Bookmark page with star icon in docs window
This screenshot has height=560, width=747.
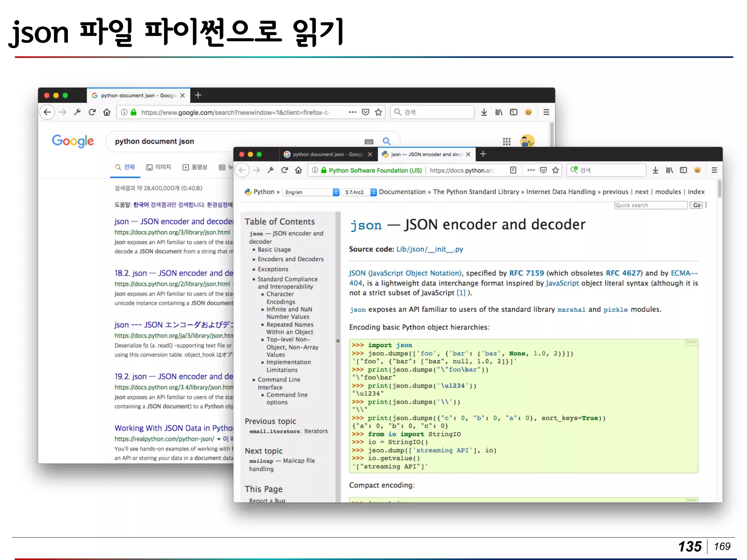pos(556,170)
